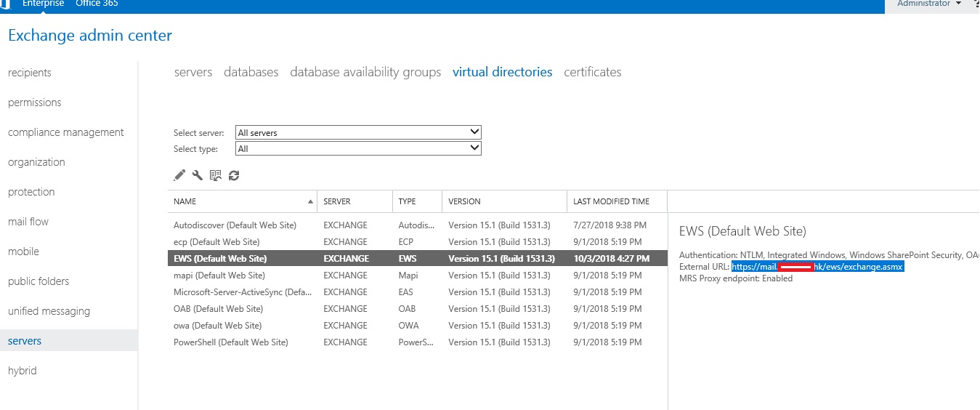Select the Microsoft-Server-ActiveSync row
This screenshot has height=410, width=980.
click(417, 292)
